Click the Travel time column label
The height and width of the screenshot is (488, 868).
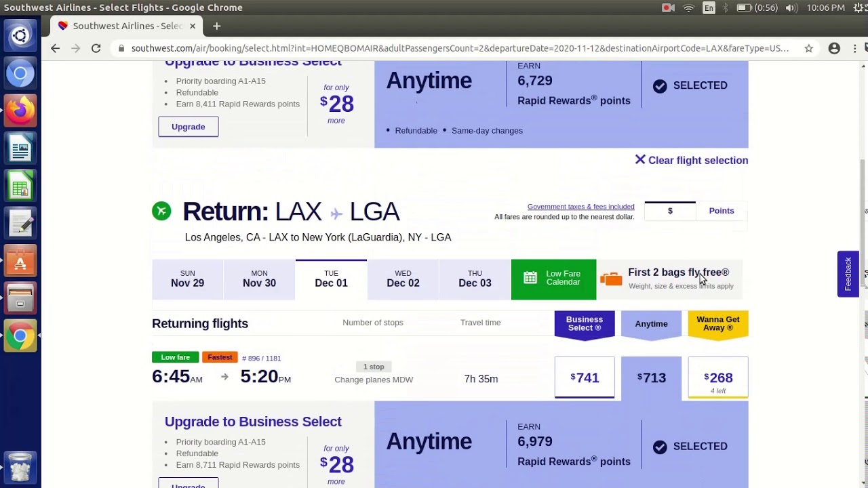click(x=480, y=323)
